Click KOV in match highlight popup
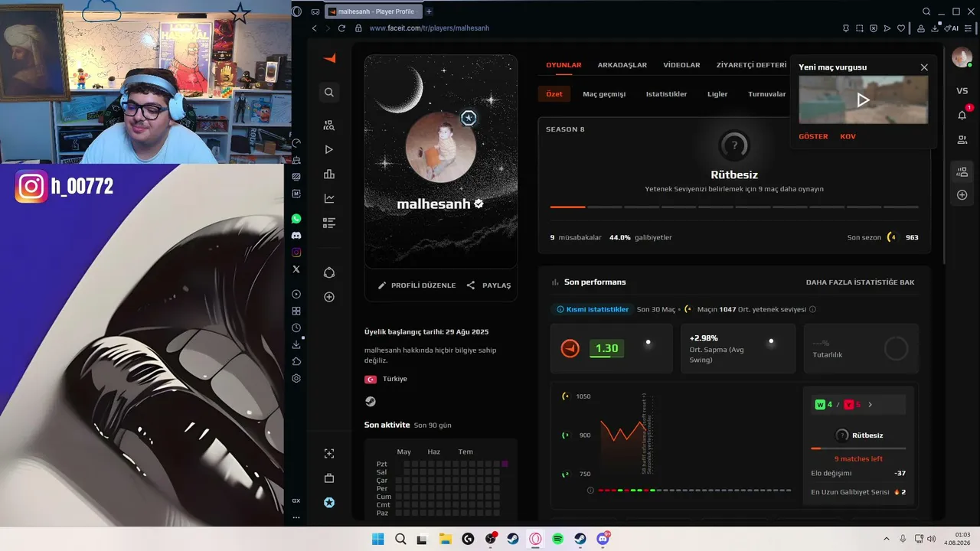The image size is (980, 551). (x=848, y=136)
